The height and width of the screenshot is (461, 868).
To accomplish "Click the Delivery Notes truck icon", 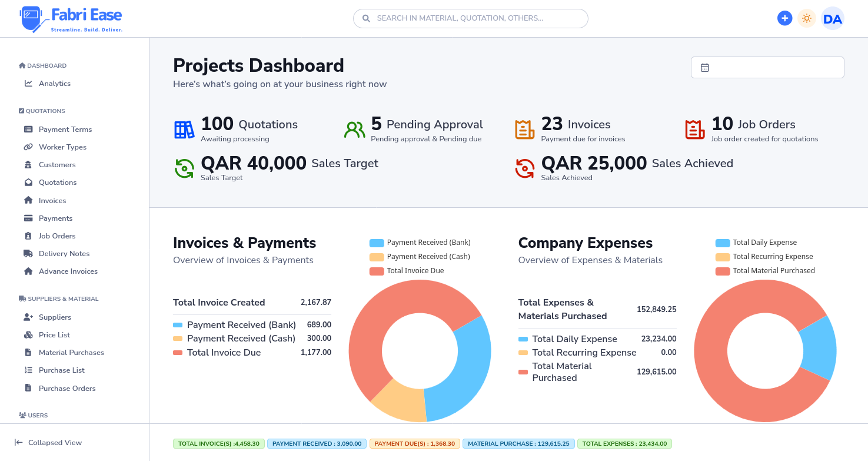I will click(28, 254).
